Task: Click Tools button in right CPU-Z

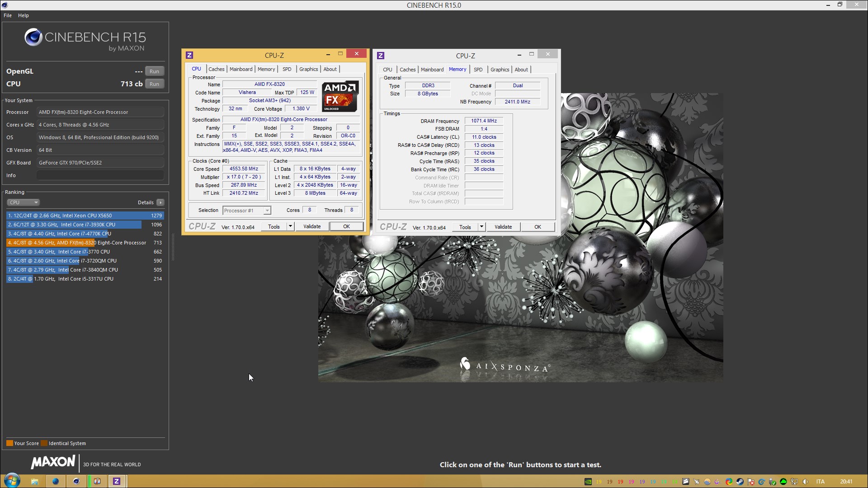Action: click(x=465, y=227)
